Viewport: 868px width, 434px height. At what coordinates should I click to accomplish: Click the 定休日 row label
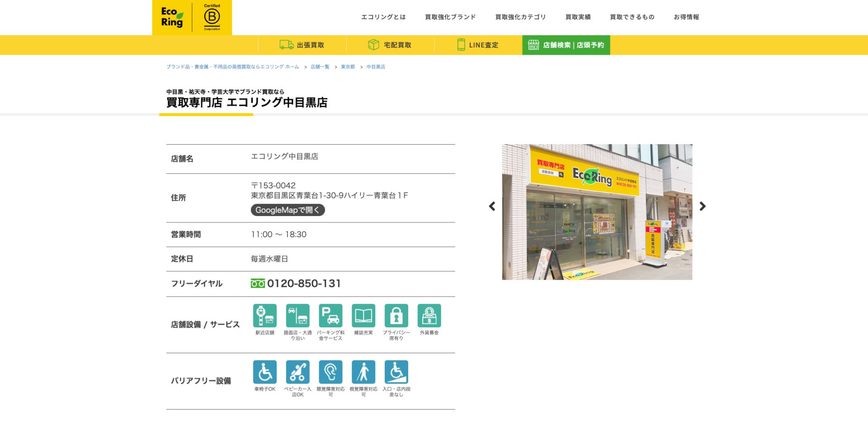(x=182, y=259)
